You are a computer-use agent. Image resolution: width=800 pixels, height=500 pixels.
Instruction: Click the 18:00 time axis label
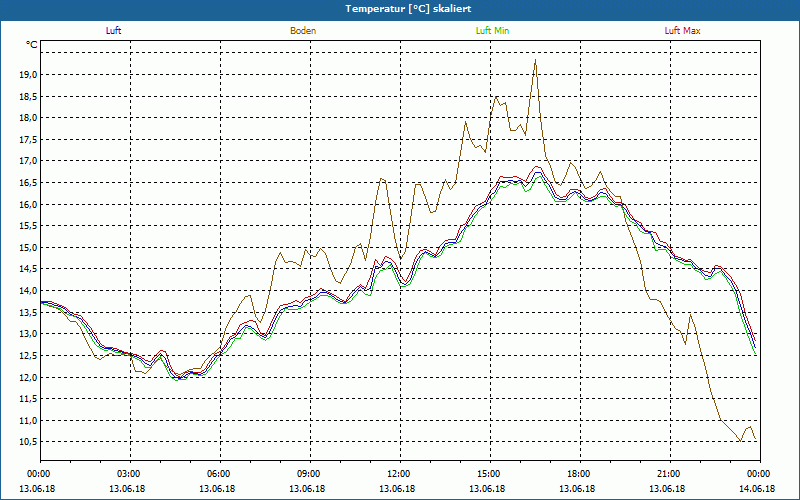click(x=580, y=474)
